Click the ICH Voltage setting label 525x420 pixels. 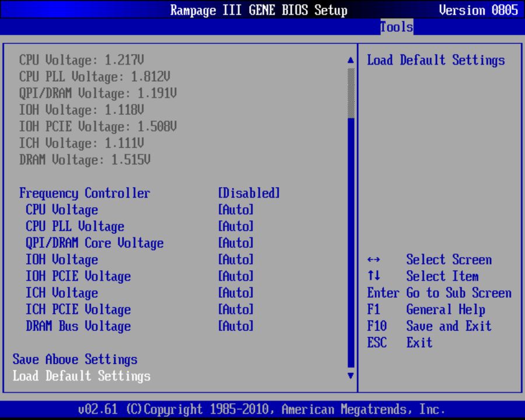click(x=62, y=293)
